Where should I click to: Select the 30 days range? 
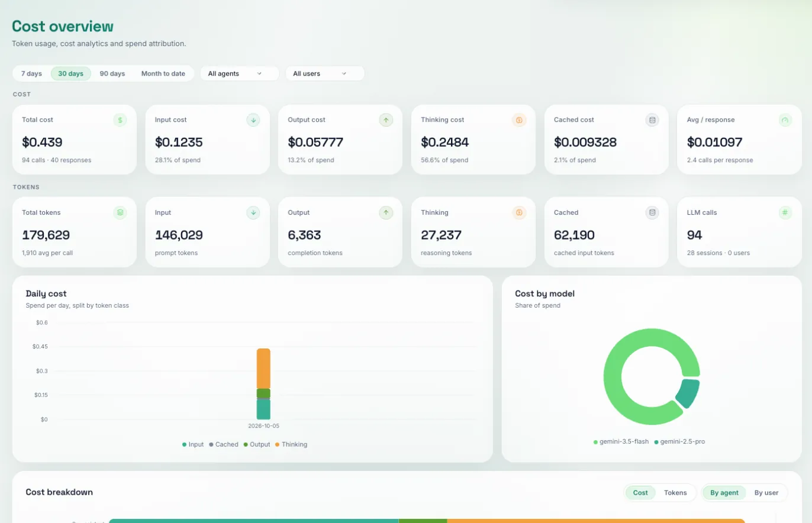71,73
